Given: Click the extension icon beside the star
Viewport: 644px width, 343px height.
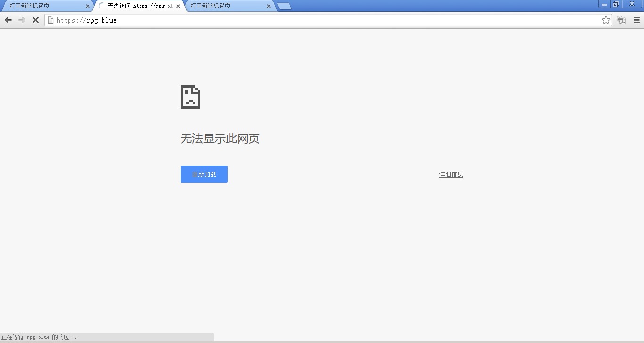Looking at the screenshot, I should pos(621,20).
